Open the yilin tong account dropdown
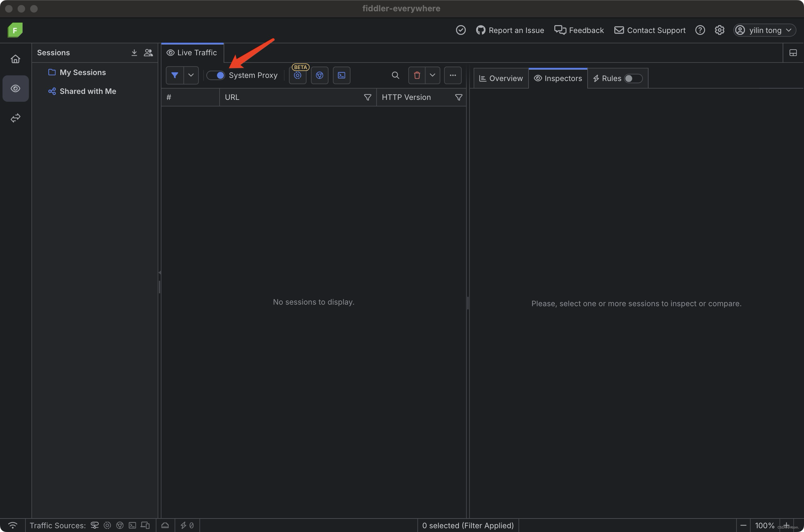 765,30
